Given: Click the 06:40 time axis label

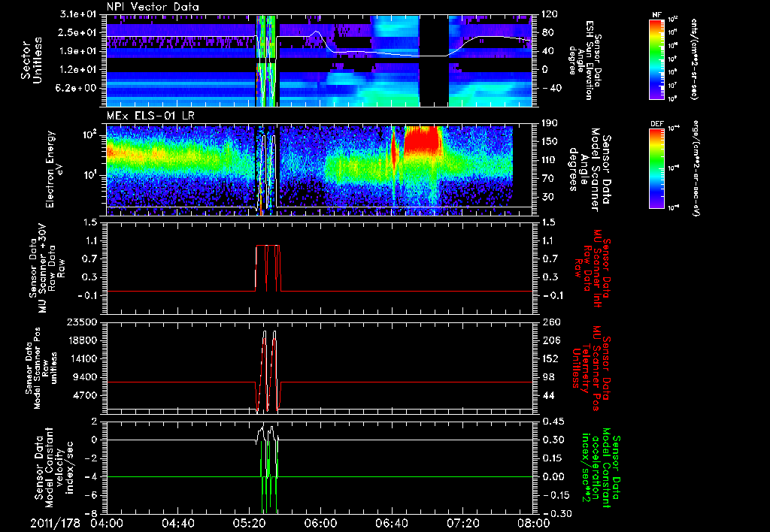Looking at the screenshot, I should pos(392,523).
